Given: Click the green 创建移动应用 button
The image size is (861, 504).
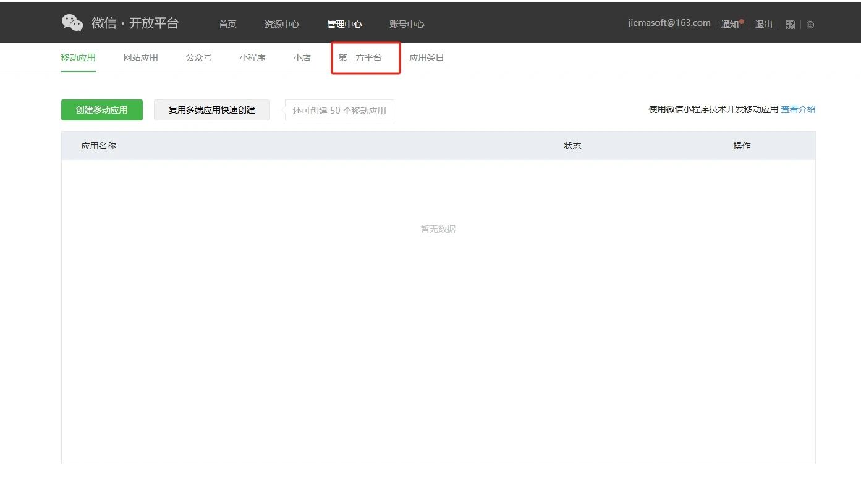Looking at the screenshot, I should click(x=102, y=110).
